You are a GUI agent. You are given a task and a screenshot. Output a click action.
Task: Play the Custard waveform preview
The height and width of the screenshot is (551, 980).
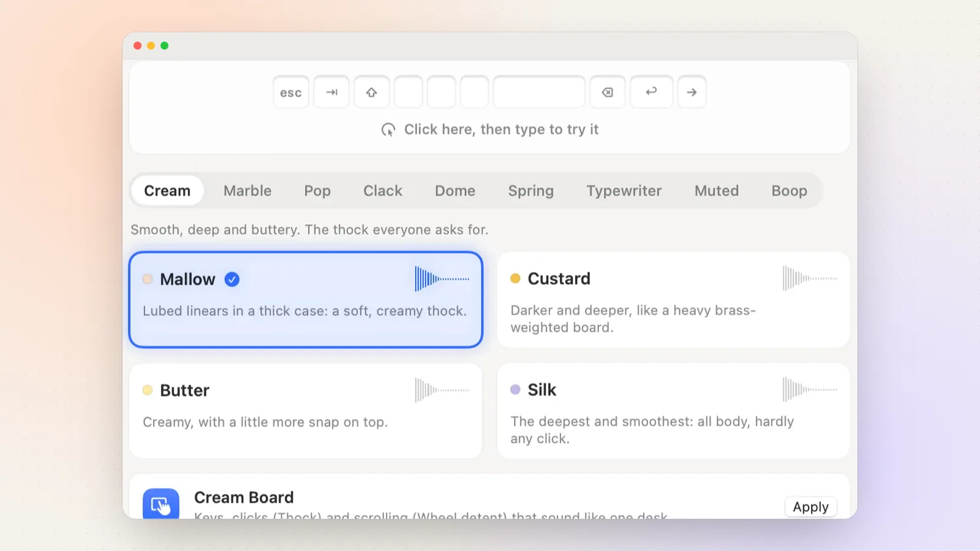810,279
